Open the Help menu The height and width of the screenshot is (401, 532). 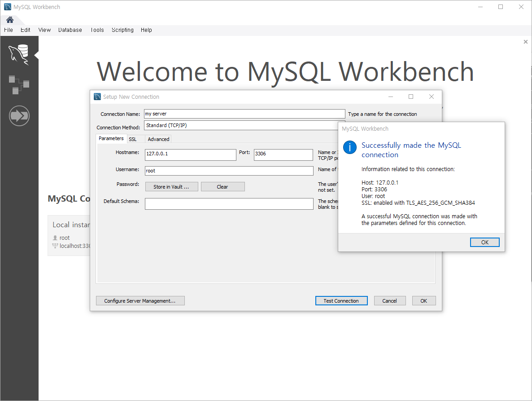(x=146, y=30)
